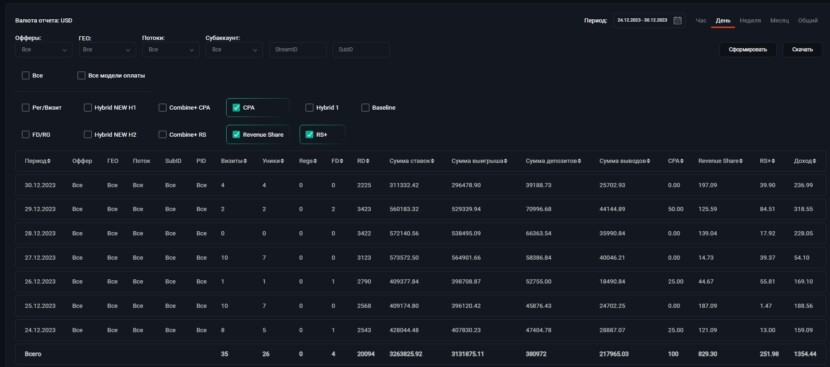Click the Скачать button
This screenshot has height=367, width=830.
(802, 50)
